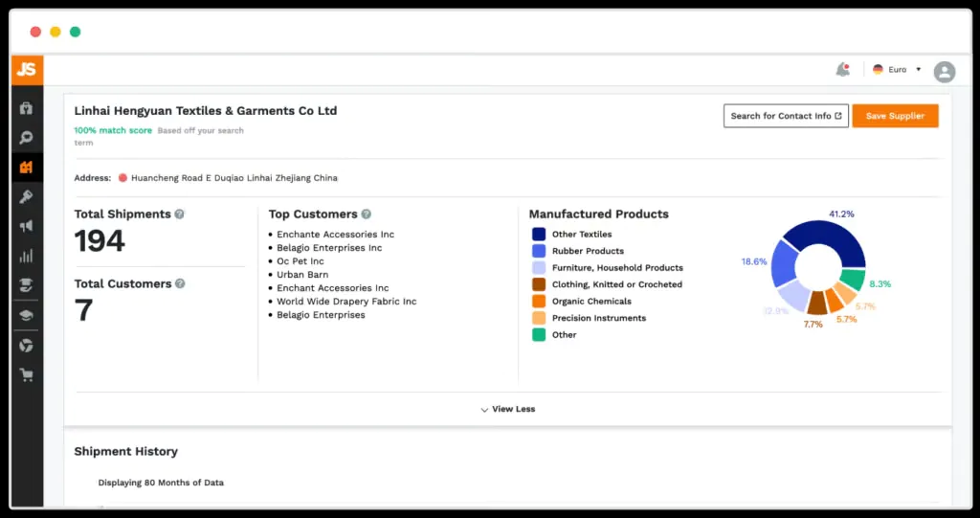The image size is (980, 518).
Task: Click the JS logo icon
Action: [x=27, y=70]
